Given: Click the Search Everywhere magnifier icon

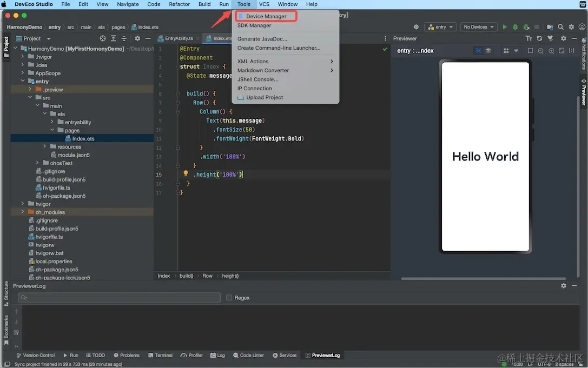Looking at the screenshot, I should (x=560, y=27).
